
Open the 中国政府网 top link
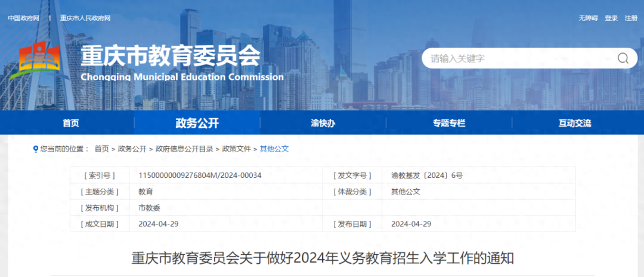click(23, 18)
